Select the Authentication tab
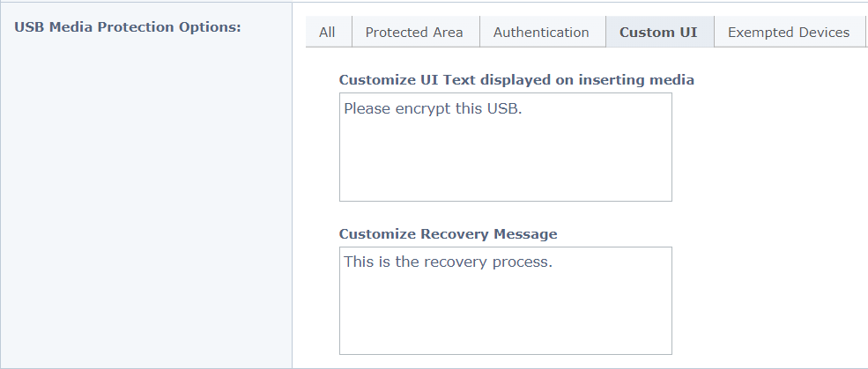The height and width of the screenshot is (369, 868). click(x=541, y=33)
